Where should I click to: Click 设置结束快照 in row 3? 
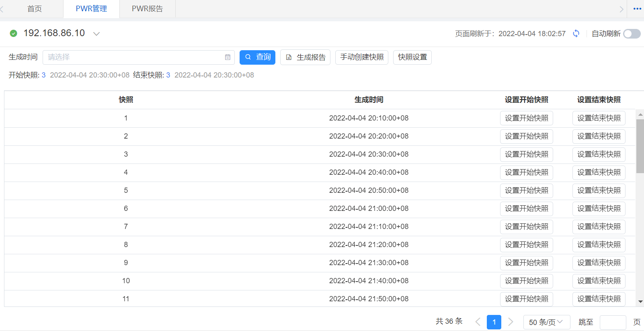point(599,154)
